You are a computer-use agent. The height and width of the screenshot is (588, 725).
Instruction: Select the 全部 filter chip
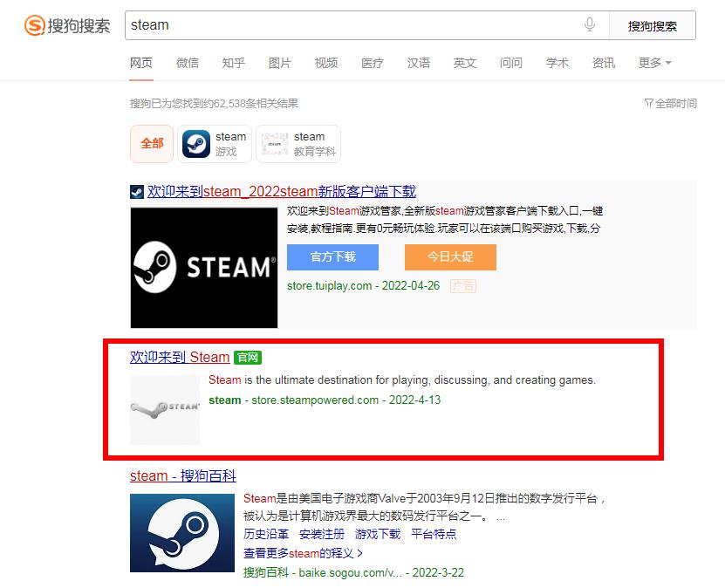tap(152, 144)
